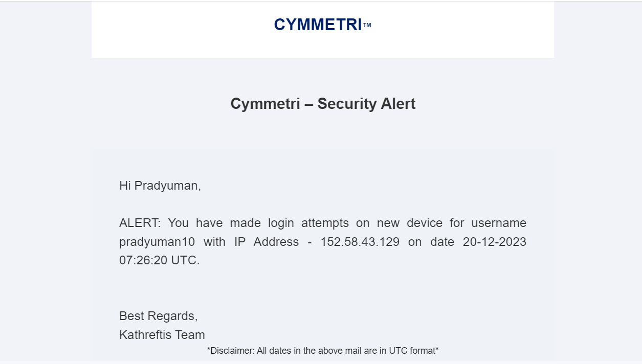642x364 pixels.
Task: Click Security Alert in the heading
Action: pyautogui.click(x=366, y=104)
